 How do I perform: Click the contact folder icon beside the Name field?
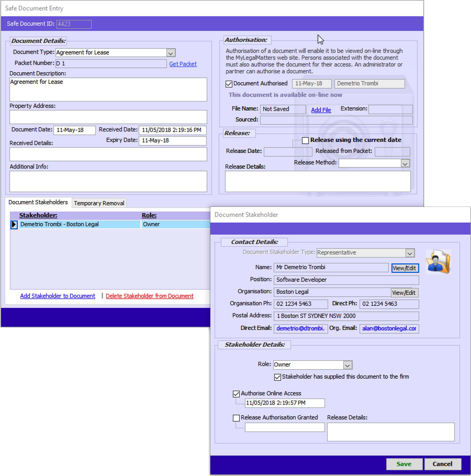click(438, 262)
